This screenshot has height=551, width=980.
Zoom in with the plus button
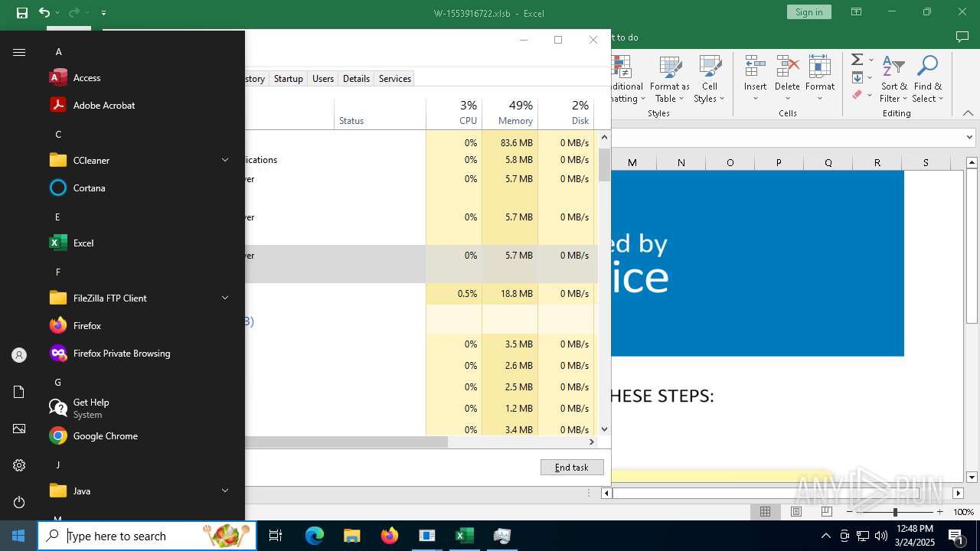(x=939, y=512)
